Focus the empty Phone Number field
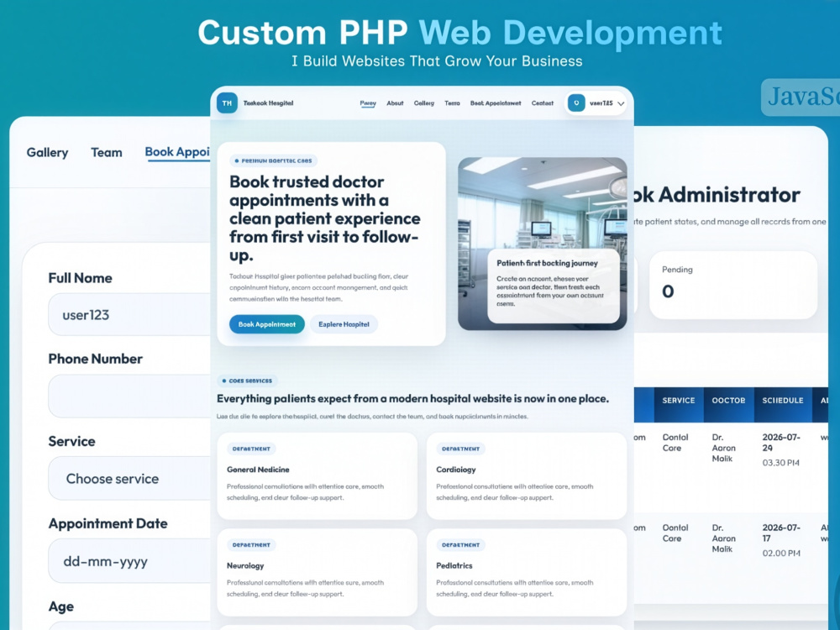The image size is (840, 630). click(129, 396)
